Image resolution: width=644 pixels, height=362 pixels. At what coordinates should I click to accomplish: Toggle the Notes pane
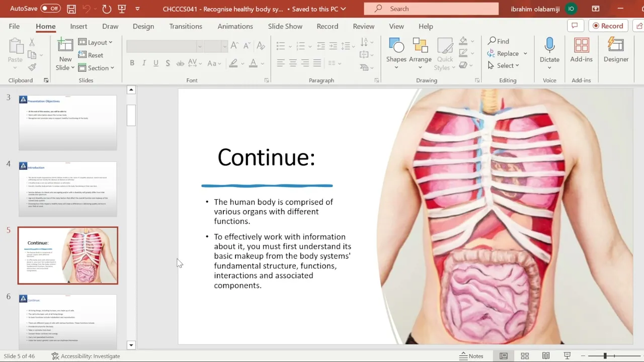(471, 356)
